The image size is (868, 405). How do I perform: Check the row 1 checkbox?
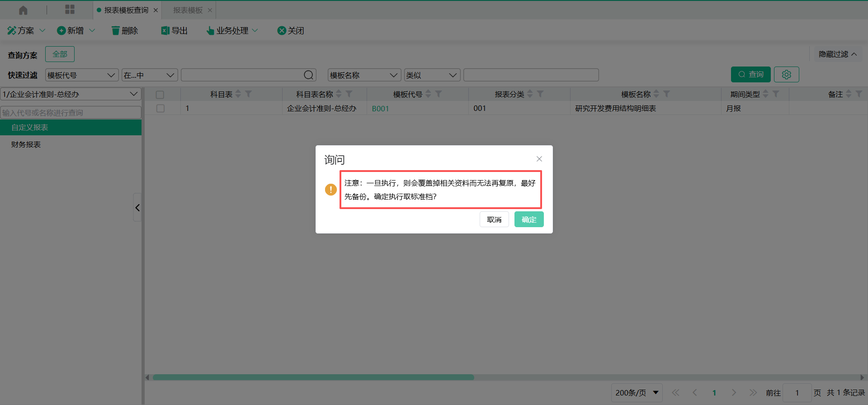click(x=160, y=109)
